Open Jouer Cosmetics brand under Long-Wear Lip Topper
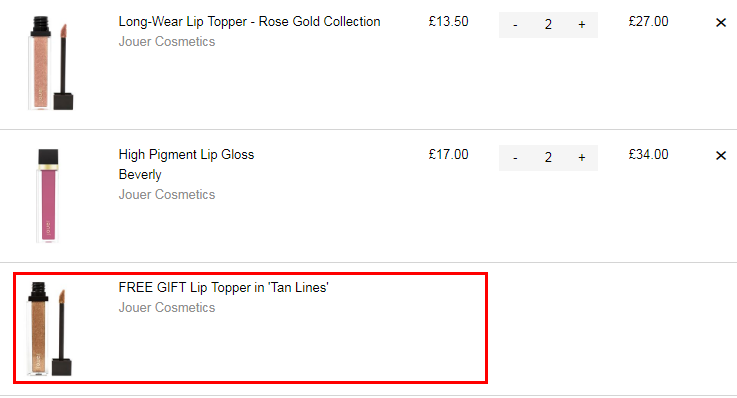This screenshot has height=398, width=737. click(167, 42)
